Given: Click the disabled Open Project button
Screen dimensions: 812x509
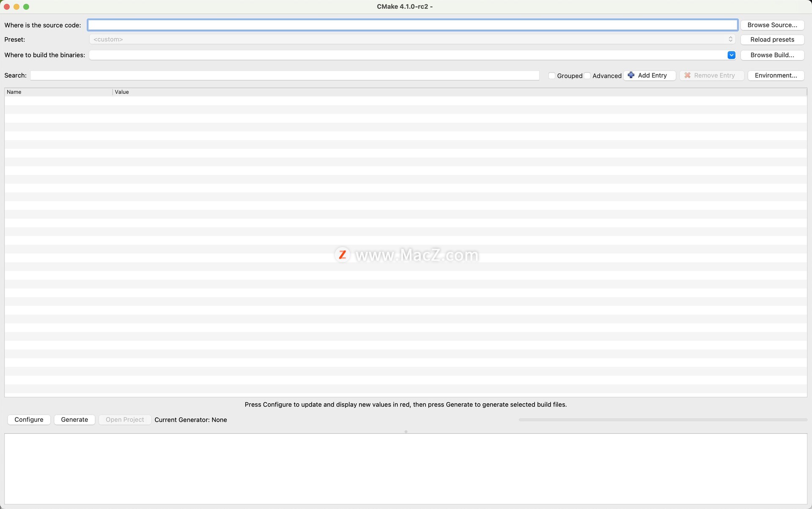Looking at the screenshot, I should pos(125,419).
